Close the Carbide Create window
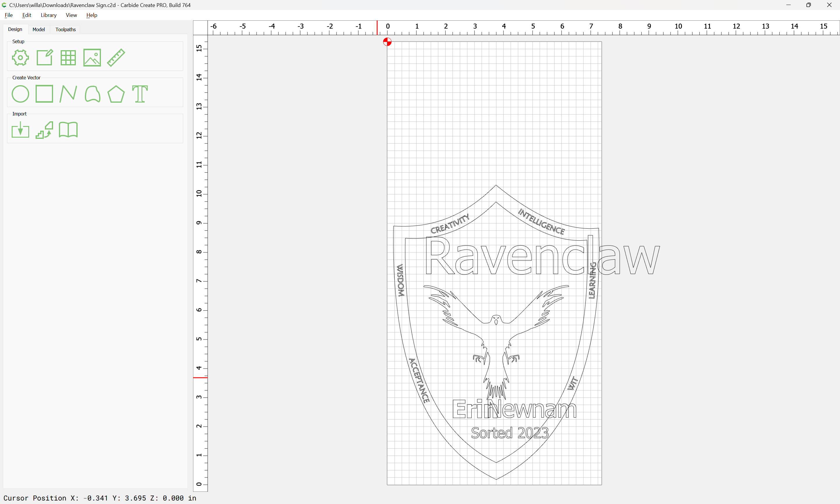The width and height of the screenshot is (840, 504). (829, 5)
